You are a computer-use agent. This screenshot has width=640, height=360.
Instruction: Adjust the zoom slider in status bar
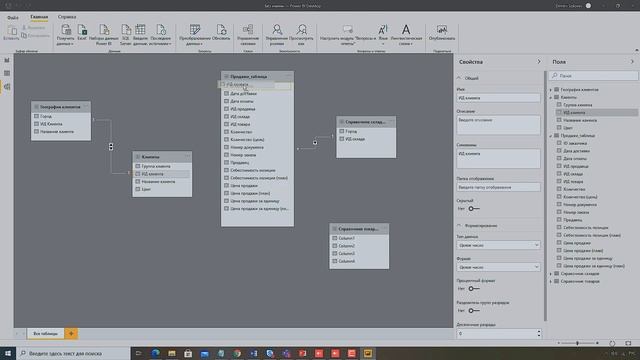pyautogui.click(x=577, y=343)
